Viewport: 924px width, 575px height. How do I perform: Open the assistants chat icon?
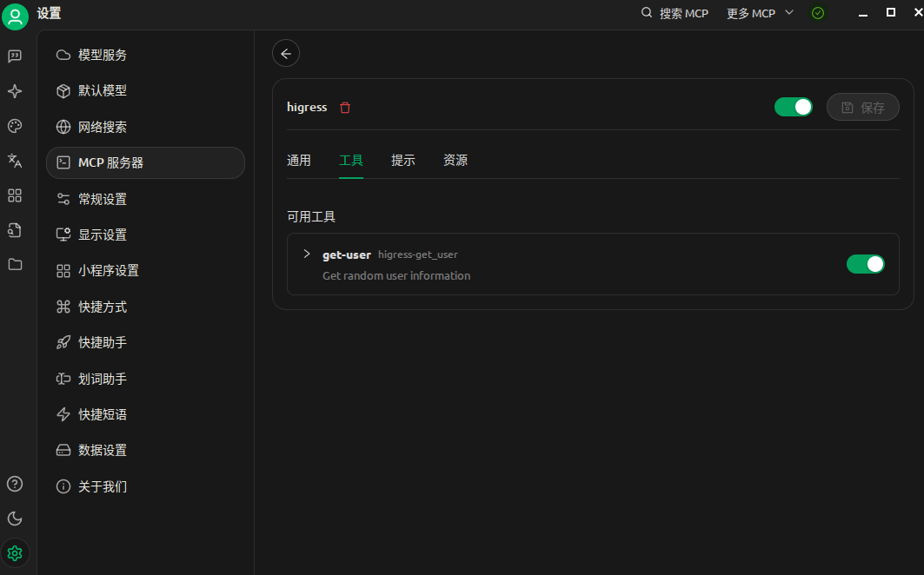pos(14,56)
